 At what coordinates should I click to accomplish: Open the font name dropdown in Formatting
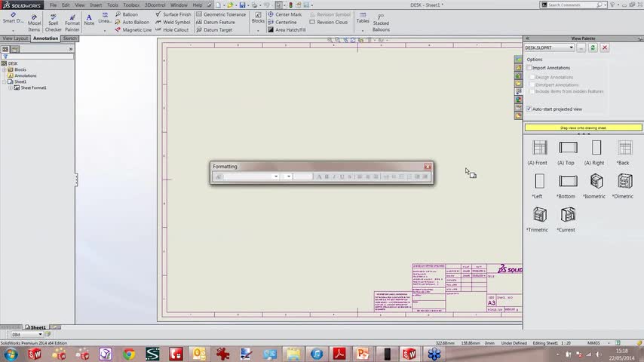pos(275,176)
